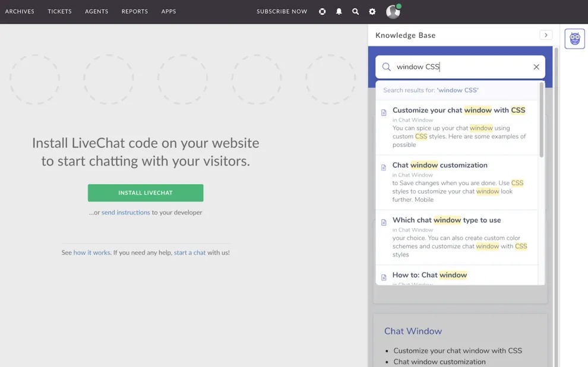The image size is (588, 367).
Task: Switch to the Agents section
Action: 96,11
